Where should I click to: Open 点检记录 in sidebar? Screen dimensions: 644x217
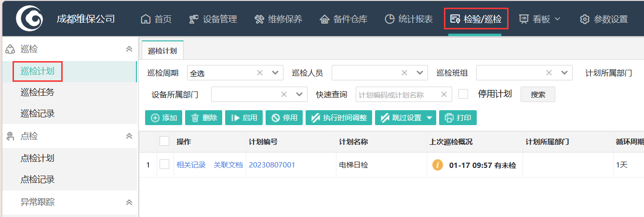pyautogui.click(x=37, y=179)
